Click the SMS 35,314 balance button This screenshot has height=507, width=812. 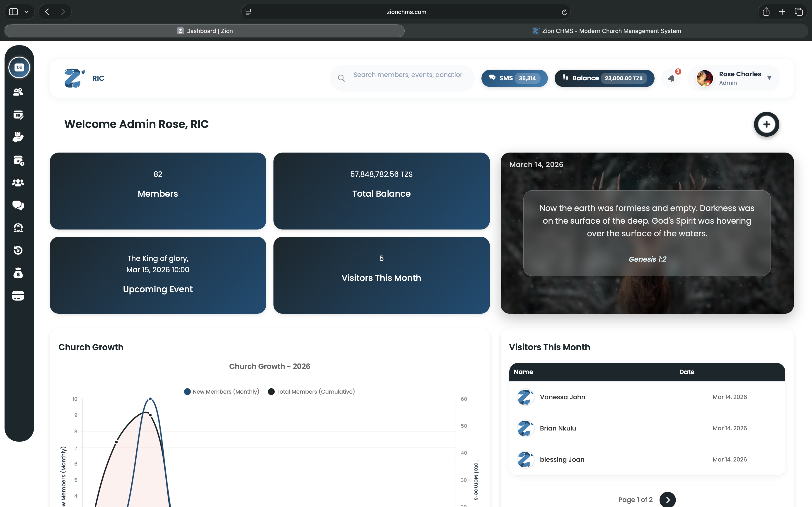(x=514, y=78)
